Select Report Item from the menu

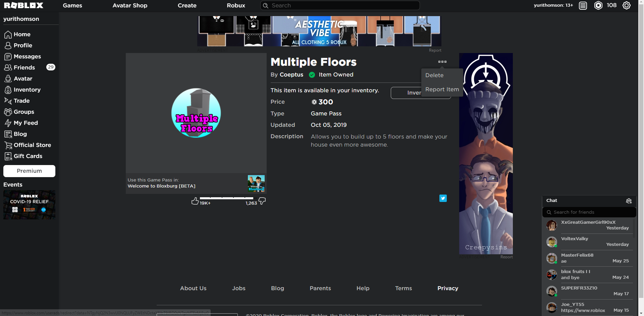tap(442, 90)
